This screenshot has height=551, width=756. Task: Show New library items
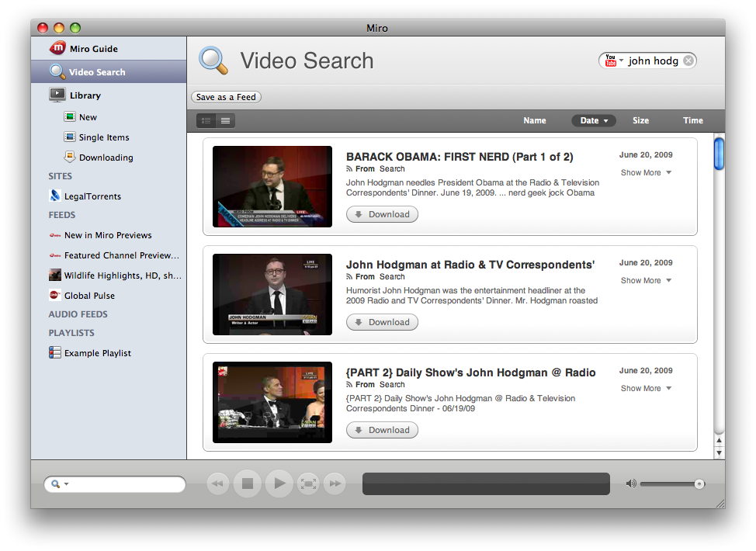pos(109,117)
